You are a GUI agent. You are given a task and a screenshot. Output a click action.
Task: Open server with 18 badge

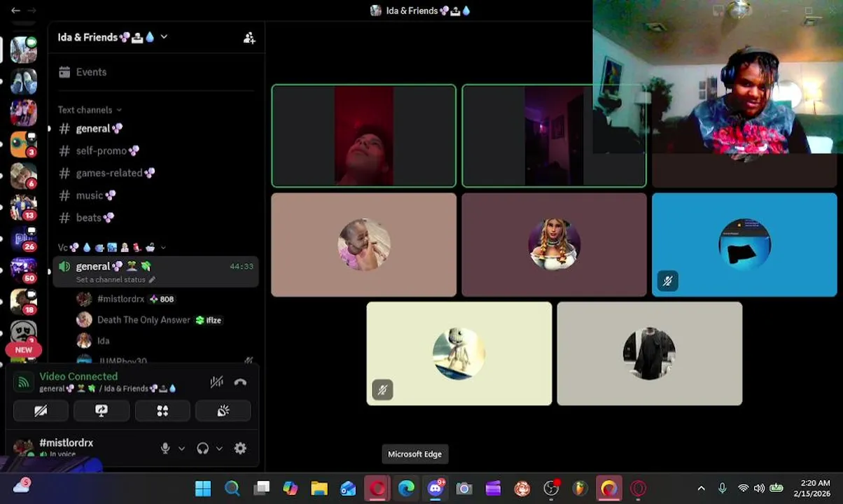click(23, 302)
